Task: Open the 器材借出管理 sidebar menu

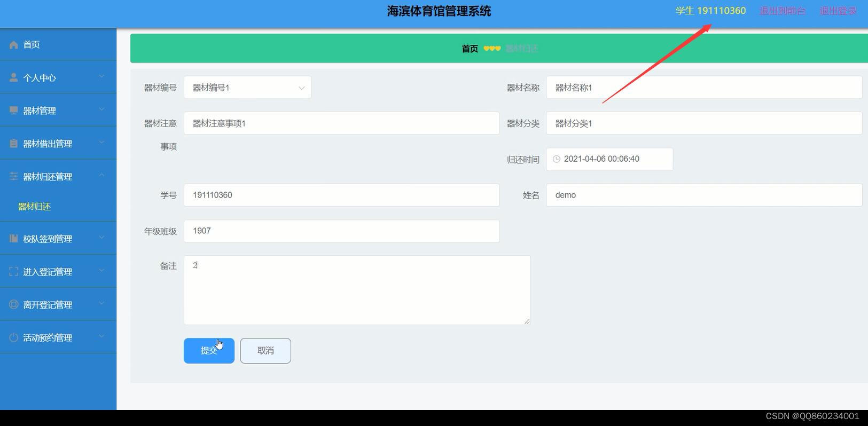Action: (58, 144)
